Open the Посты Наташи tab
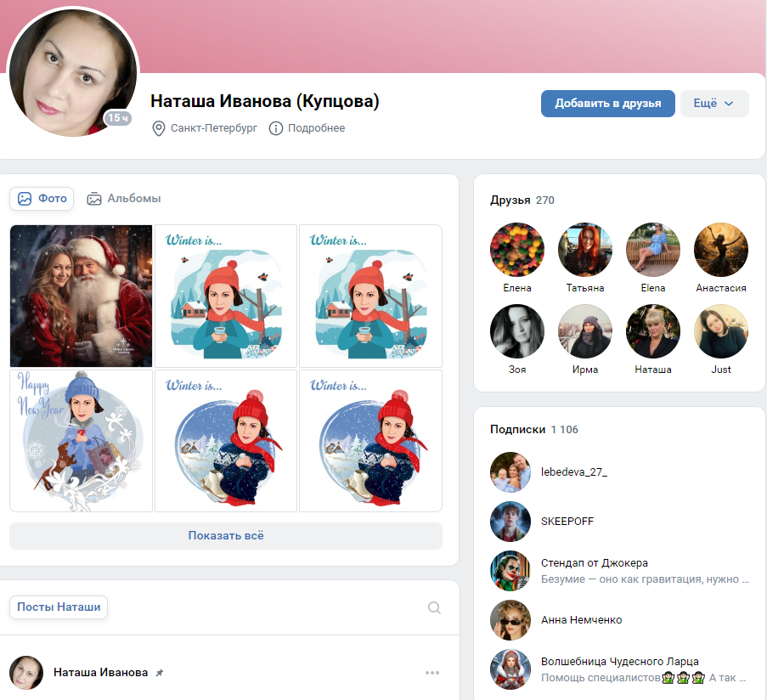Screen dimensions: 767x700 (59, 607)
